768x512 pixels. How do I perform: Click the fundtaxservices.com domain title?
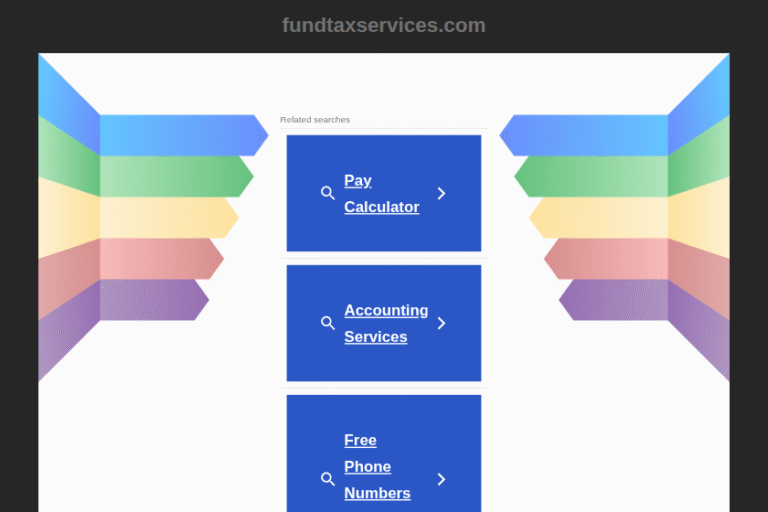(x=383, y=25)
